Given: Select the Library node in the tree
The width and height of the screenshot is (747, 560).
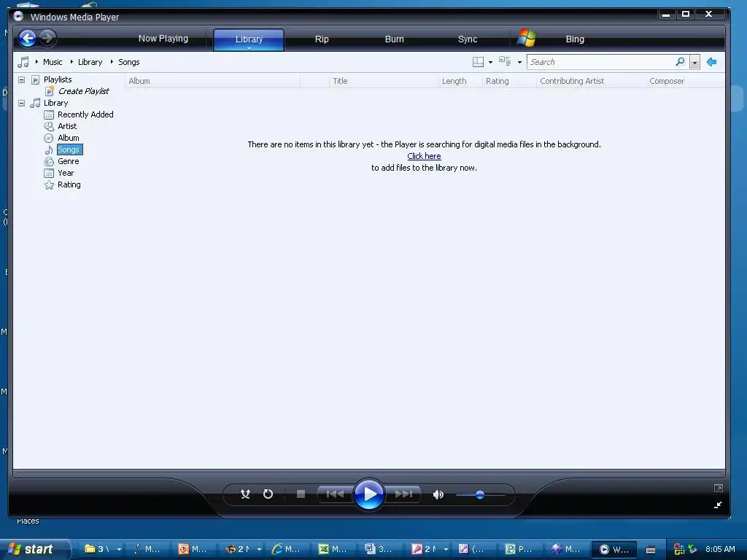Looking at the screenshot, I should click(55, 103).
